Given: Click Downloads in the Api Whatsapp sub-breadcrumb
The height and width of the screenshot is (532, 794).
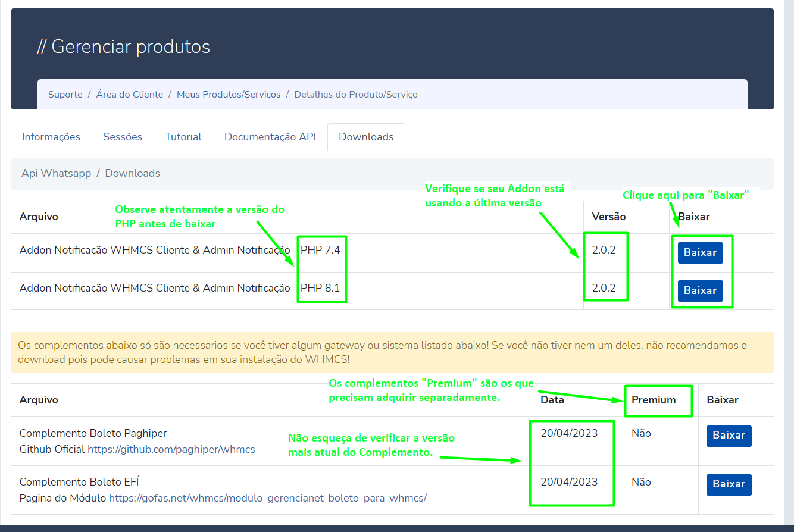Looking at the screenshot, I should click(133, 173).
